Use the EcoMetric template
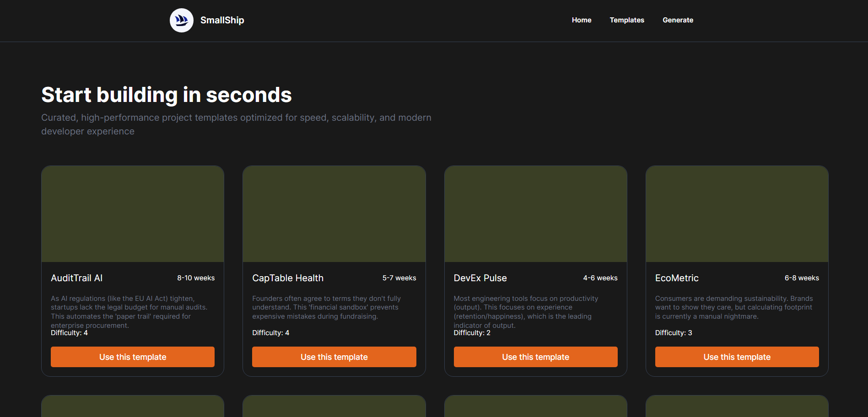 coord(737,357)
